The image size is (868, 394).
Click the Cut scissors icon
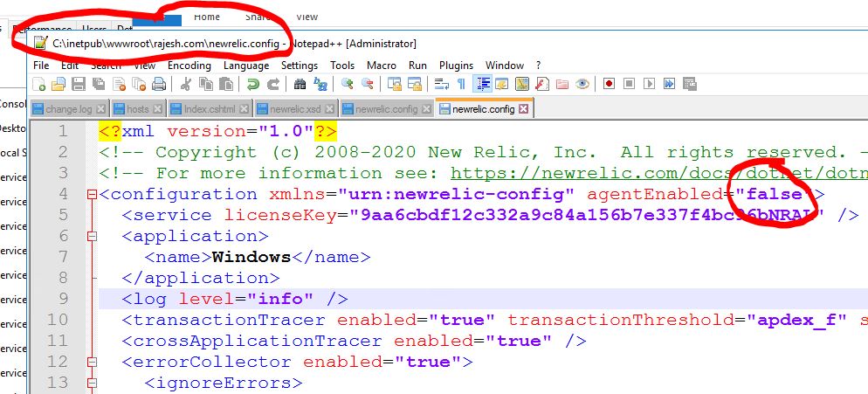(x=185, y=85)
